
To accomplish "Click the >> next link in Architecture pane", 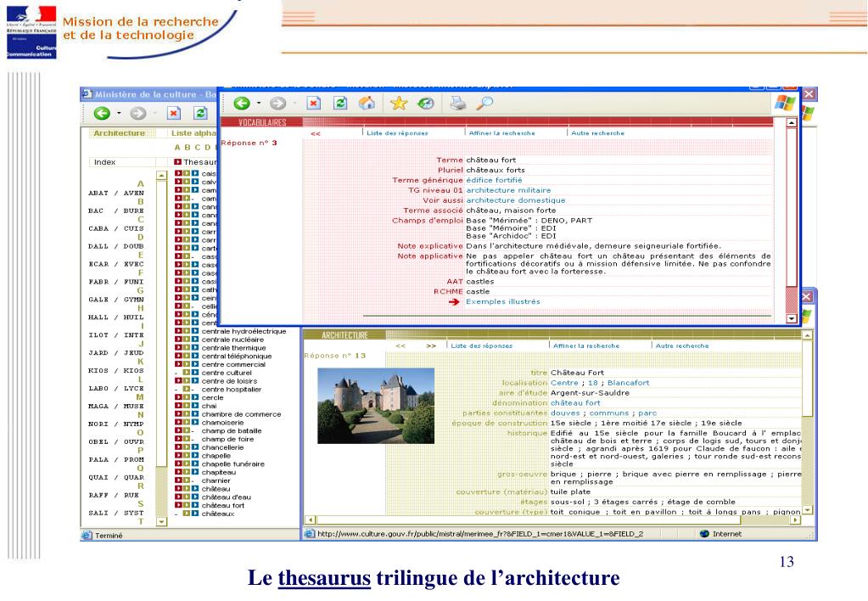I will [x=431, y=345].
